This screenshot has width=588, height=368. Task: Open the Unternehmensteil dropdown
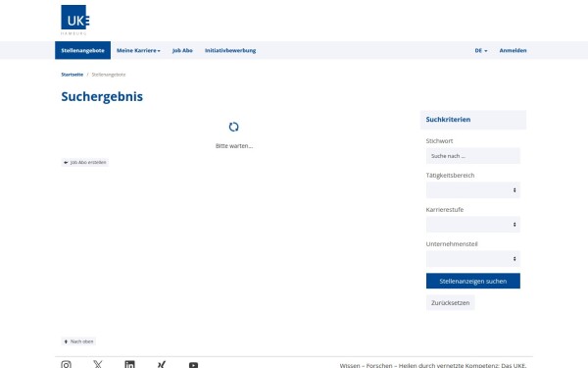click(473, 259)
